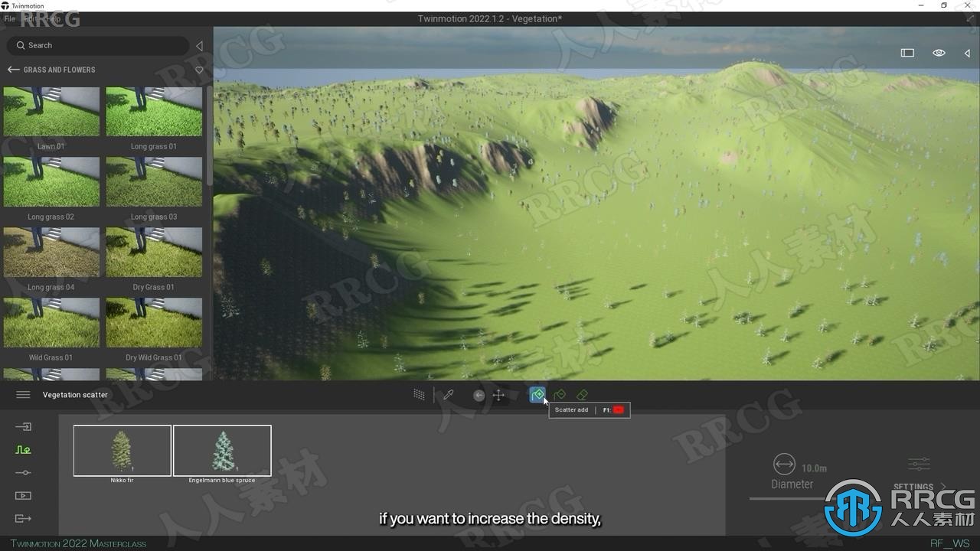The height and width of the screenshot is (551, 980).
Task: Select the Scatter remove tool
Action: tap(560, 395)
